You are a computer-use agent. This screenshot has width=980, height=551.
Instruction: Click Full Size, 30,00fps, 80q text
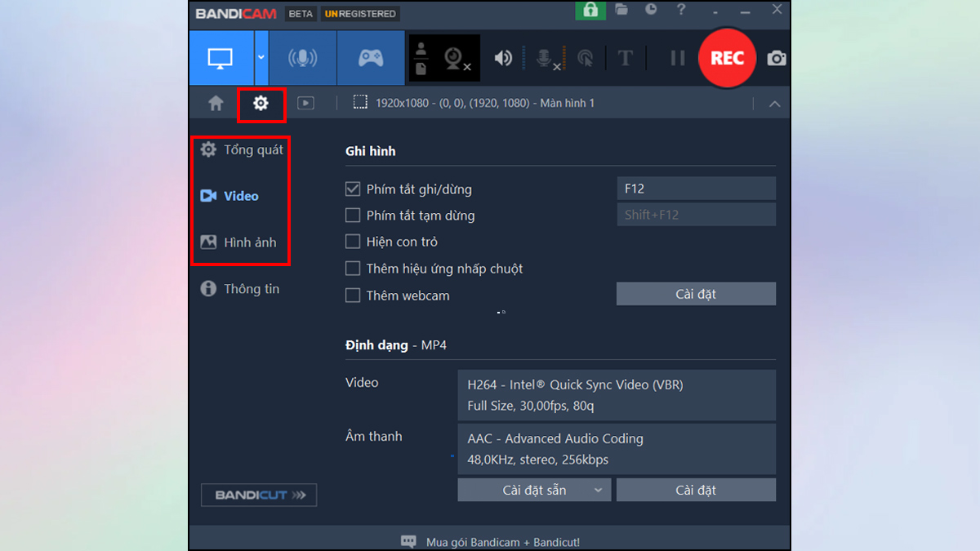531,406
